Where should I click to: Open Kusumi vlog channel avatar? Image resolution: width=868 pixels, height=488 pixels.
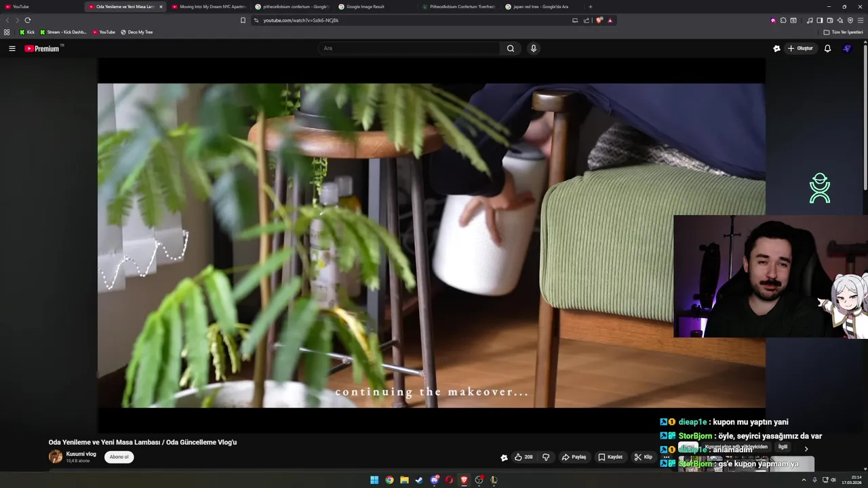tap(56, 457)
